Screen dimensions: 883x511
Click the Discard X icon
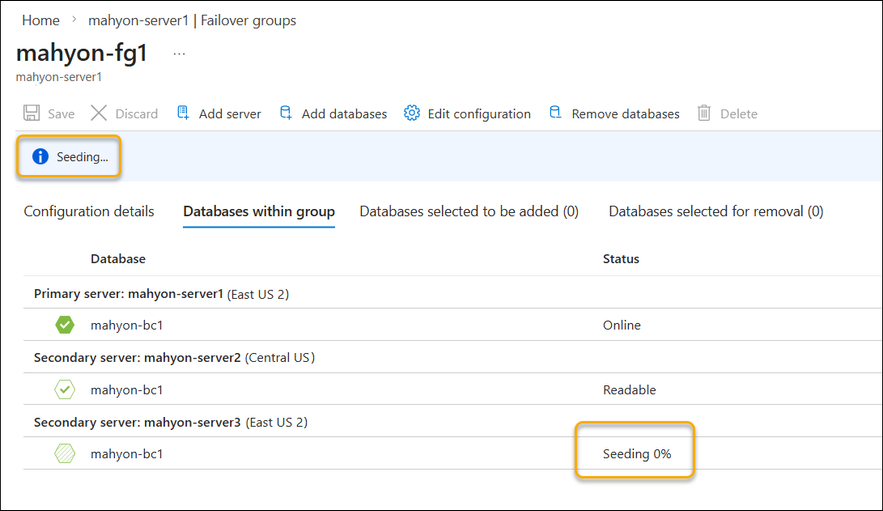point(99,114)
